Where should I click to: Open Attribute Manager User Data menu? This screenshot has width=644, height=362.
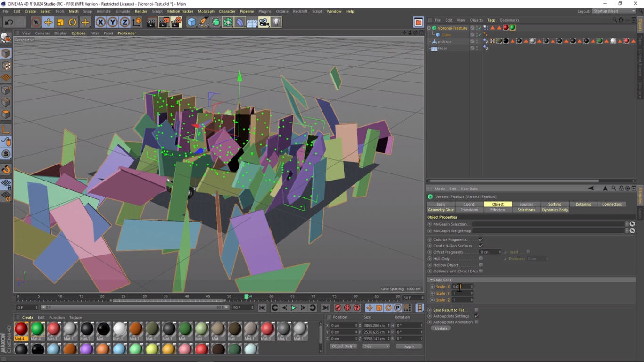469,189
